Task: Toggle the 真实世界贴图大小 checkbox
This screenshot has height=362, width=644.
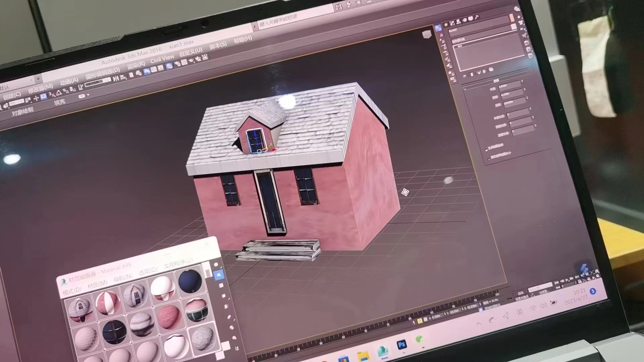Action: pyautogui.click(x=489, y=159)
